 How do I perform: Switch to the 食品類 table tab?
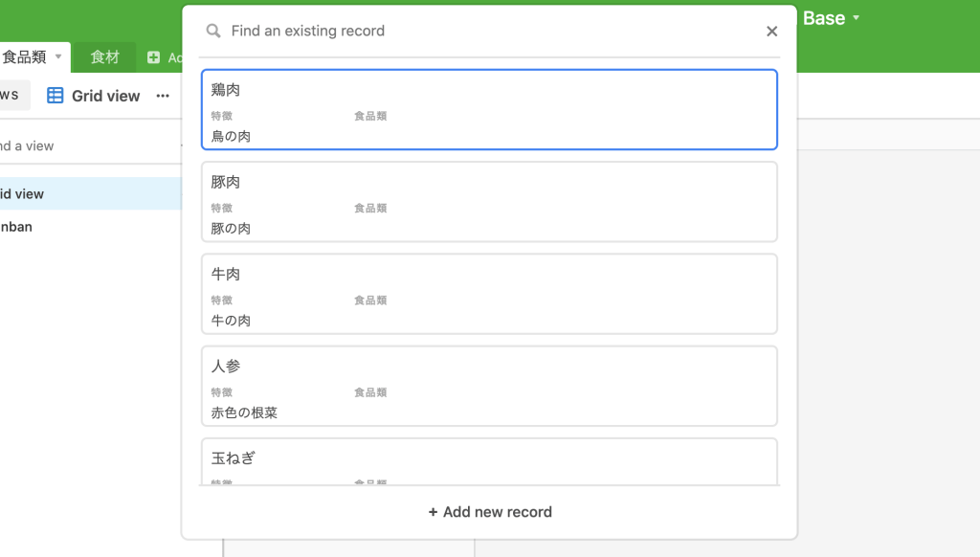click(x=24, y=57)
